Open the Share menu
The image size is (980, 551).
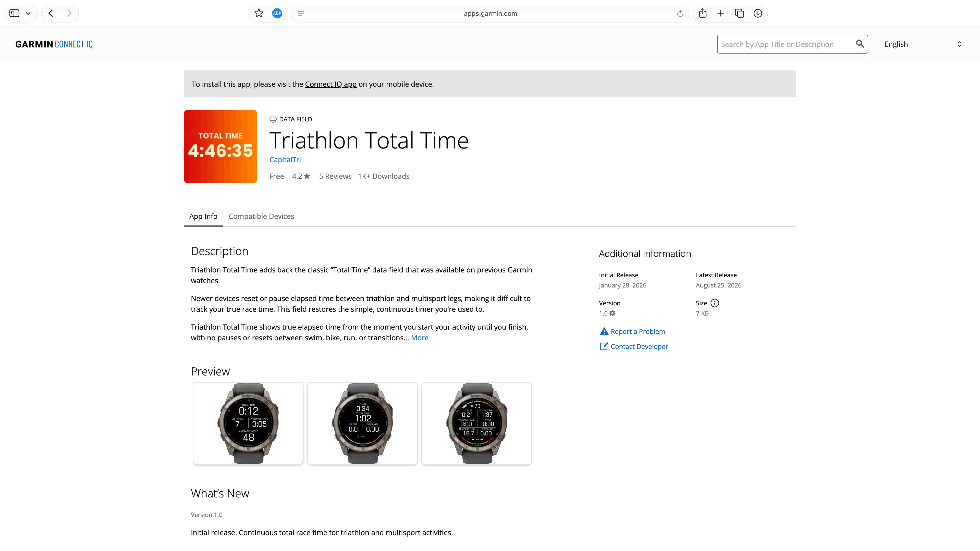click(x=703, y=13)
